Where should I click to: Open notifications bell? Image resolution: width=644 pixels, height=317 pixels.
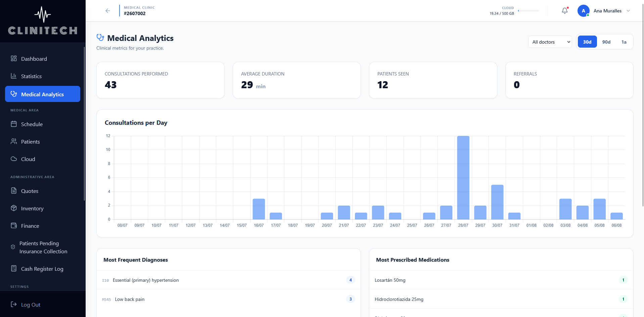click(x=565, y=11)
